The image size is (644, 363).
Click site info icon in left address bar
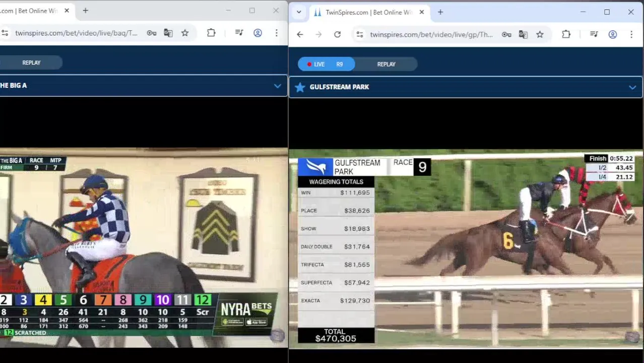[x=5, y=33]
